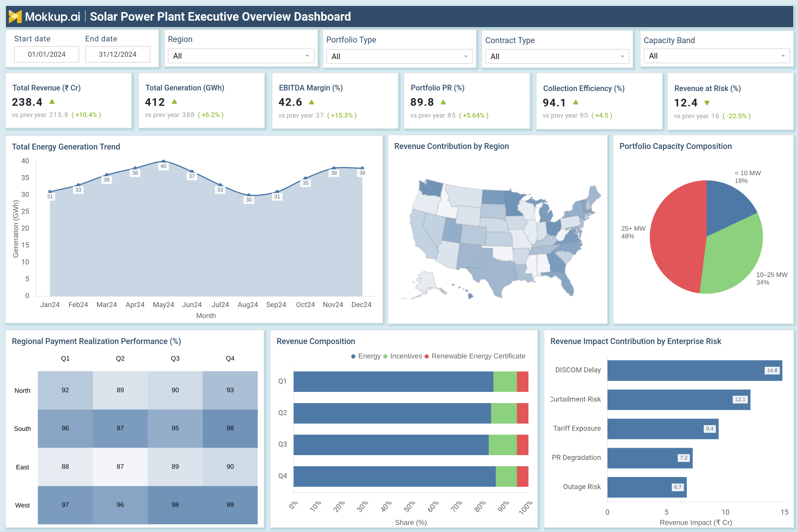
Task: Click the Collection Efficiency up-arrow indicator
Action: click(x=575, y=102)
